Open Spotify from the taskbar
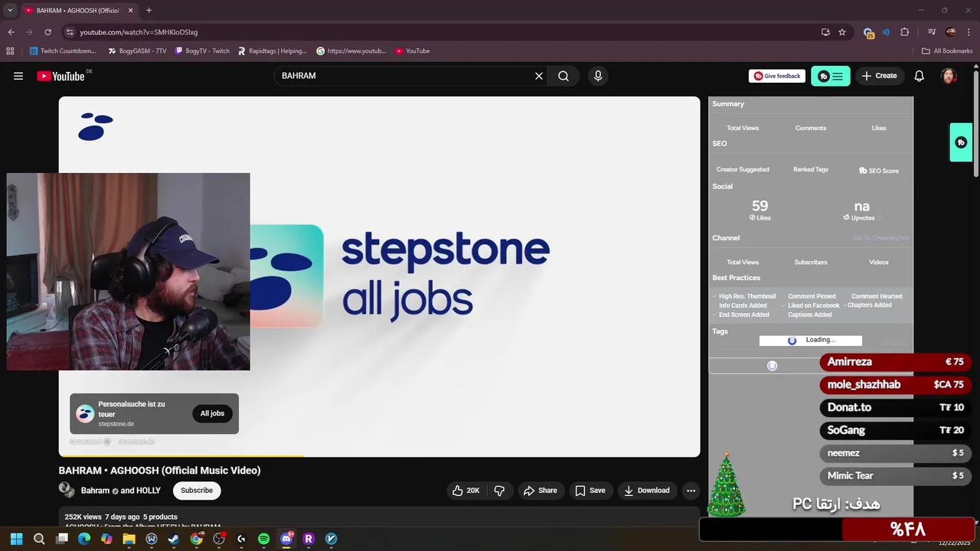The height and width of the screenshot is (551, 980). click(x=264, y=539)
